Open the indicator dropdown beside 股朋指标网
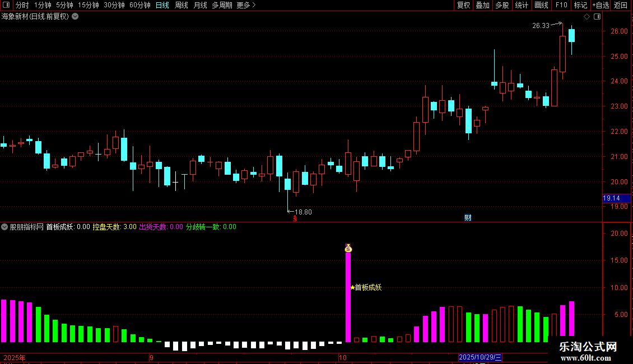Image resolution: width=633 pixels, height=364 pixels. point(4,227)
